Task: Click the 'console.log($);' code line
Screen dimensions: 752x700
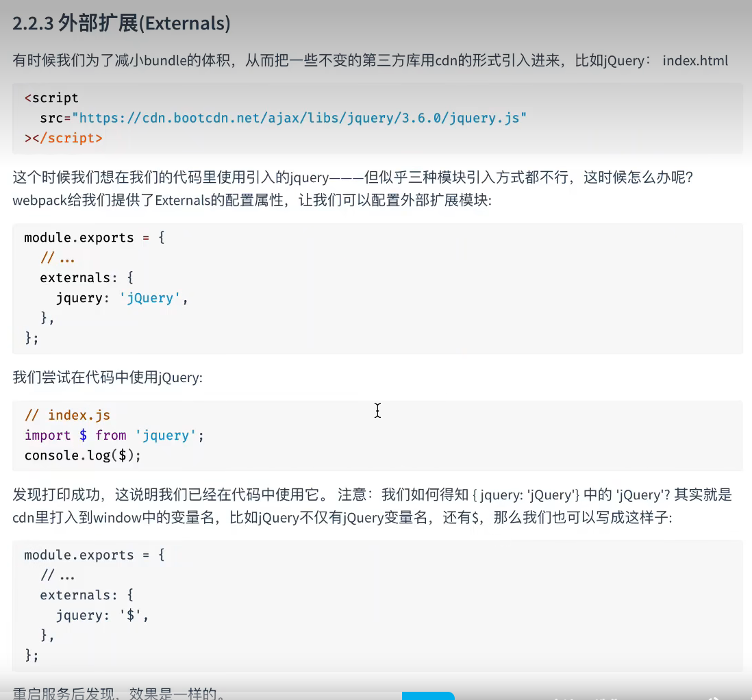Action: (x=82, y=455)
